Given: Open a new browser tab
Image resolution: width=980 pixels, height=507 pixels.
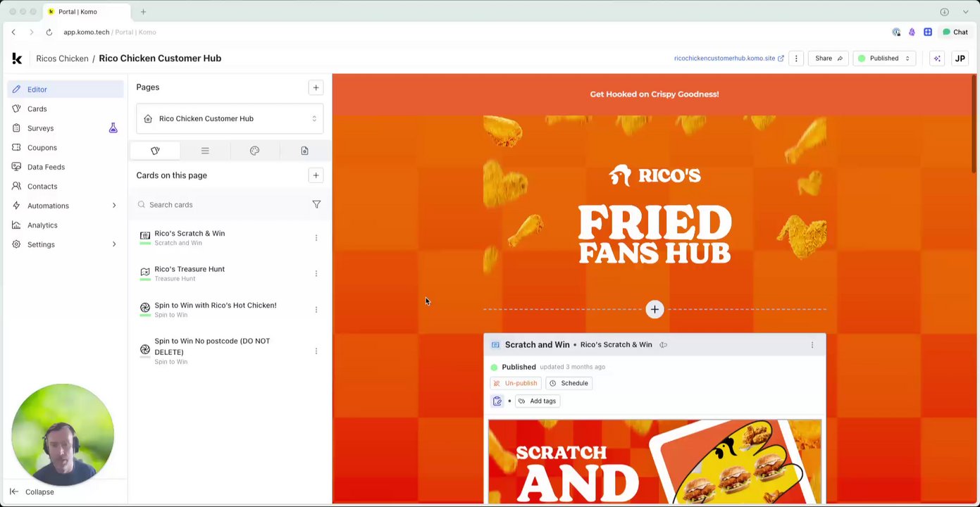Looking at the screenshot, I should click(143, 12).
